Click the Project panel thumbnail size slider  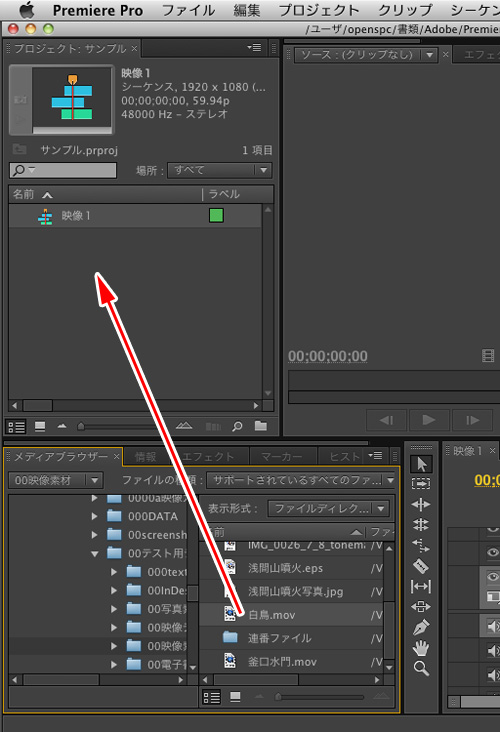pos(81,426)
